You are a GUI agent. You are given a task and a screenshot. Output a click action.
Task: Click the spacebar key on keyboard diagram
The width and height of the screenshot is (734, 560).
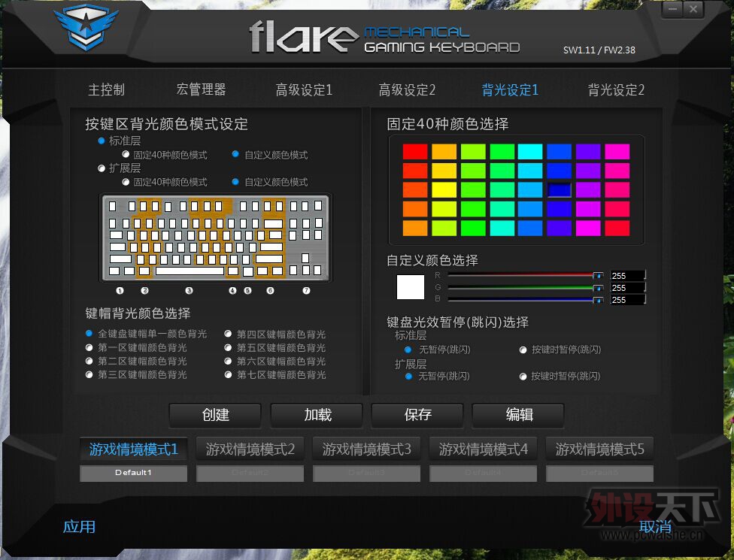point(190,271)
